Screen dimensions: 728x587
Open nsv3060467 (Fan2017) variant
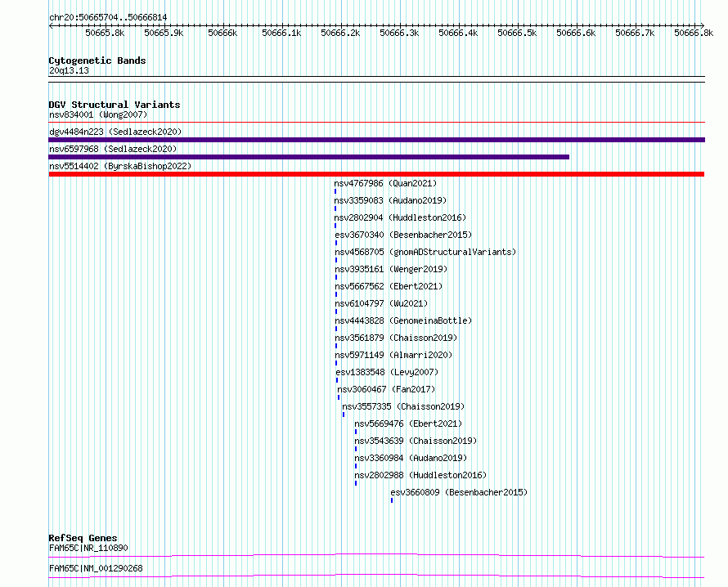click(386, 389)
